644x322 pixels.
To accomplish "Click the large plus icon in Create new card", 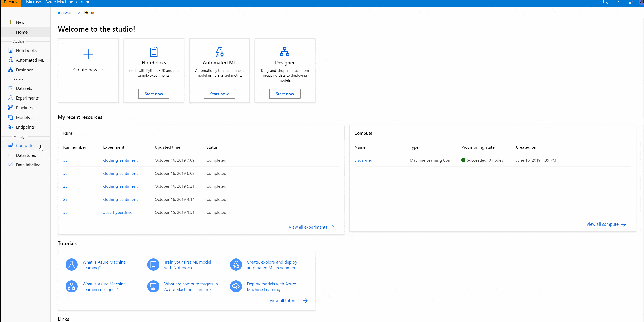I will (x=88, y=54).
